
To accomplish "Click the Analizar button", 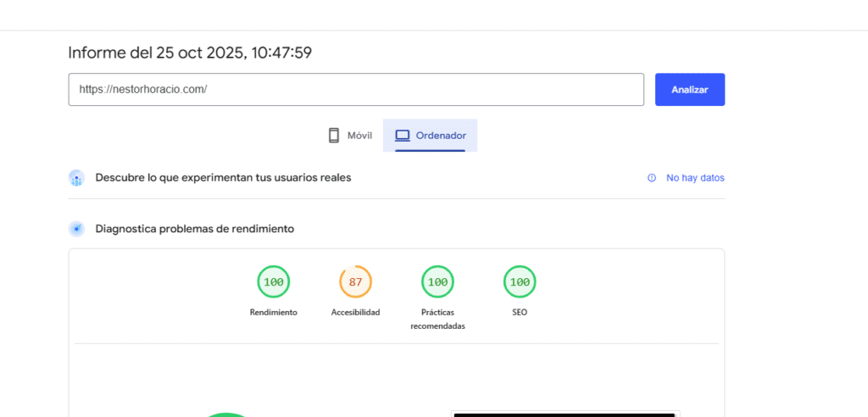I will click(690, 89).
